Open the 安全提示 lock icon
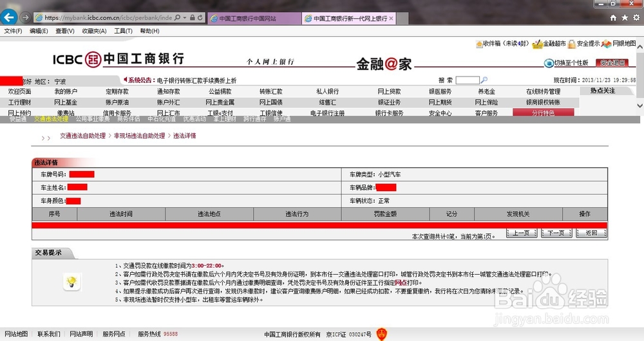The height and width of the screenshot is (341, 644). [x=572, y=44]
